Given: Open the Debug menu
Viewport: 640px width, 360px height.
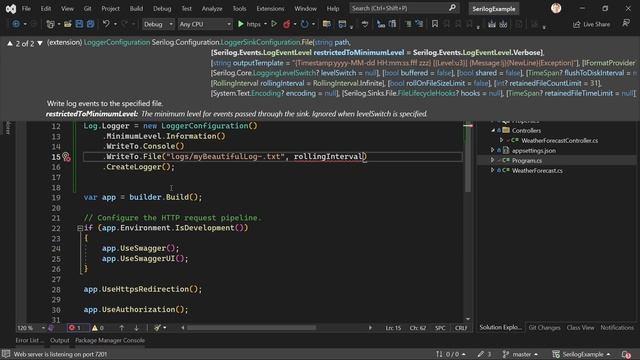Looking at the screenshot, I should (162, 8).
